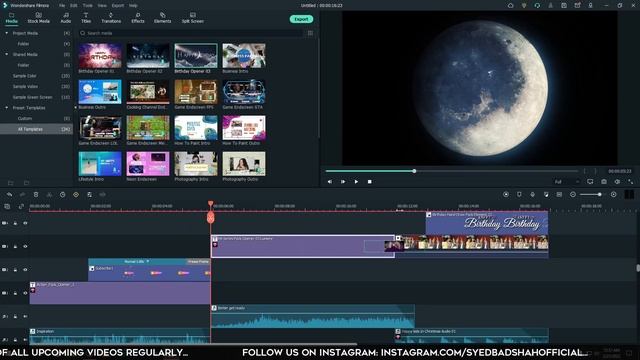Play the preview video
The image size is (640, 360).
pyautogui.click(x=356, y=182)
